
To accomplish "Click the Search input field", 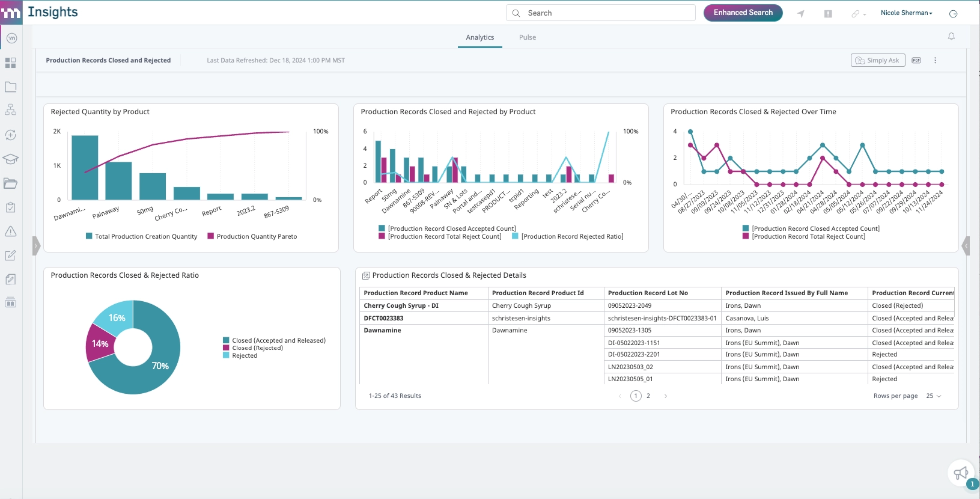I will click(601, 13).
